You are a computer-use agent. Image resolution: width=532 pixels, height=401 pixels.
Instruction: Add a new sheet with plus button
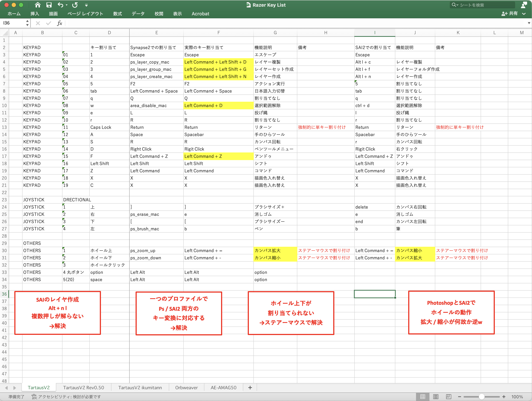click(x=250, y=388)
